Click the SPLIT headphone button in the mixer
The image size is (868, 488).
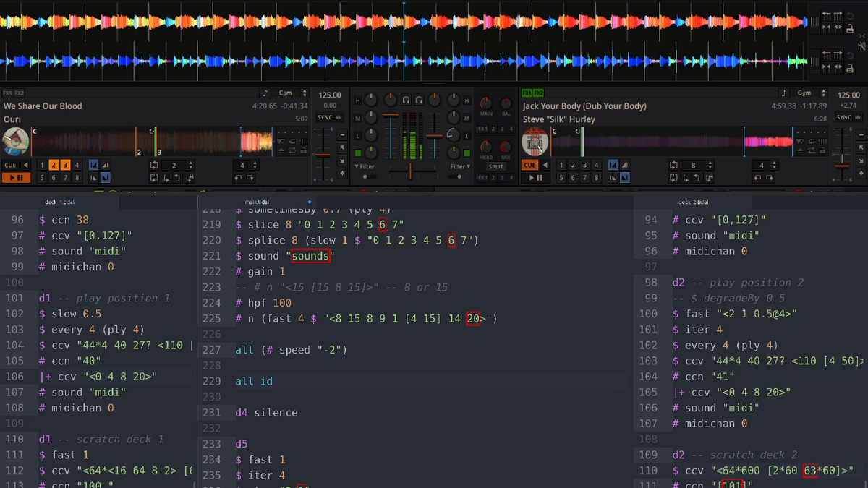tap(495, 167)
